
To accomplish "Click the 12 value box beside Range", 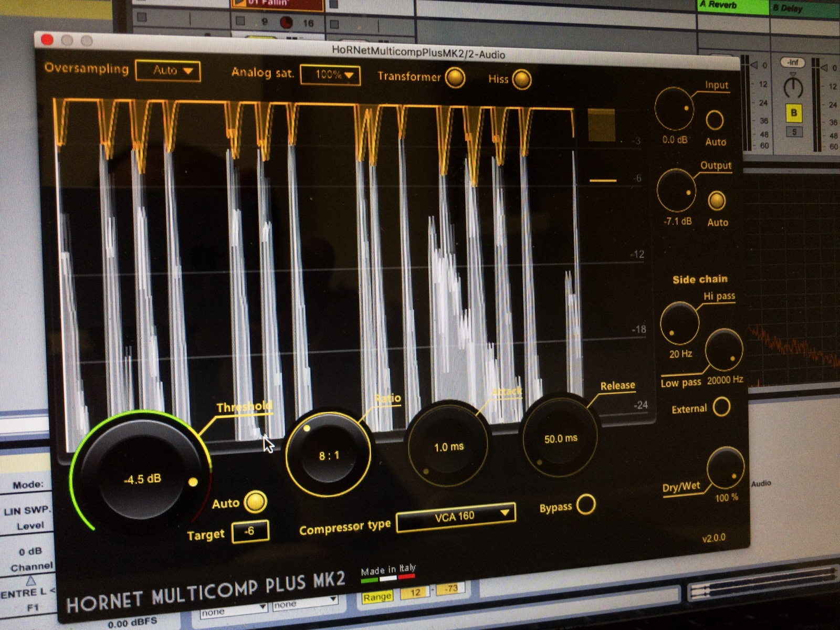I will [x=415, y=592].
